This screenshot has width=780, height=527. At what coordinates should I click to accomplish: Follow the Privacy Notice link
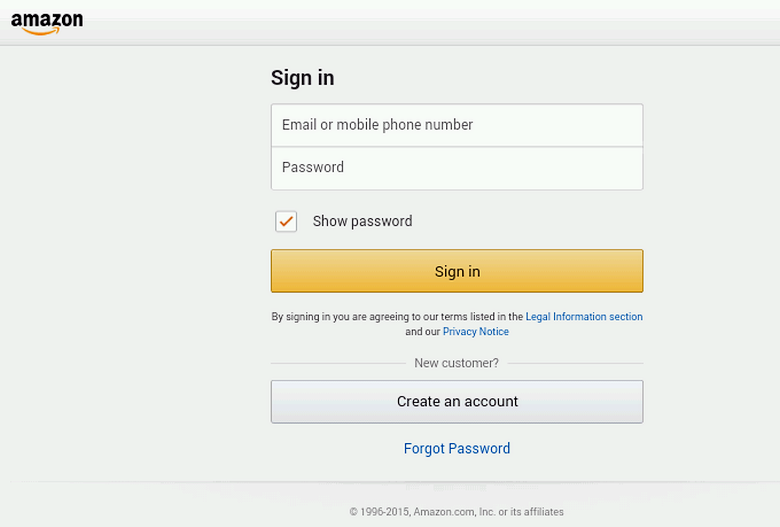click(x=476, y=331)
